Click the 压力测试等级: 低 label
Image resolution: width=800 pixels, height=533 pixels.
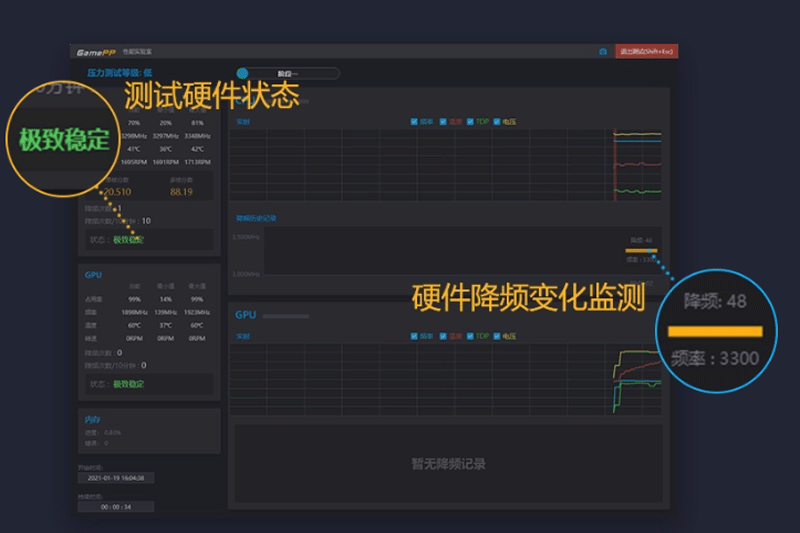click(x=119, y=73)
